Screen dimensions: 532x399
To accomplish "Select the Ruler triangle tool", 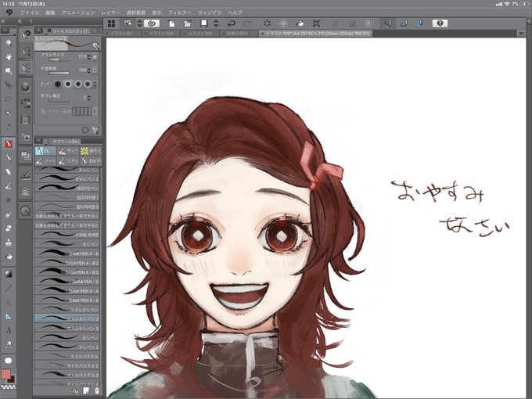I will 9,316.
